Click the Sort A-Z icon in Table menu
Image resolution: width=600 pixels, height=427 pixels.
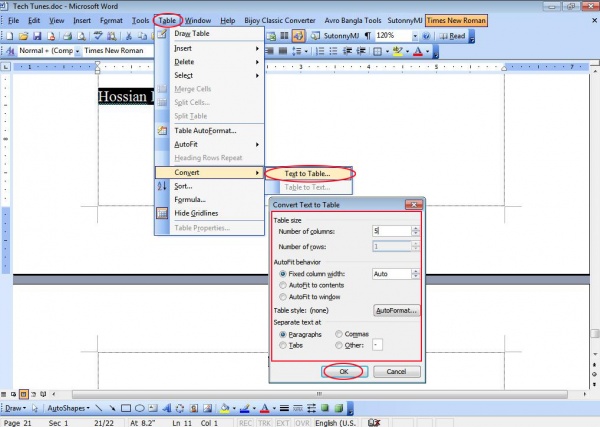click(163, 186)
